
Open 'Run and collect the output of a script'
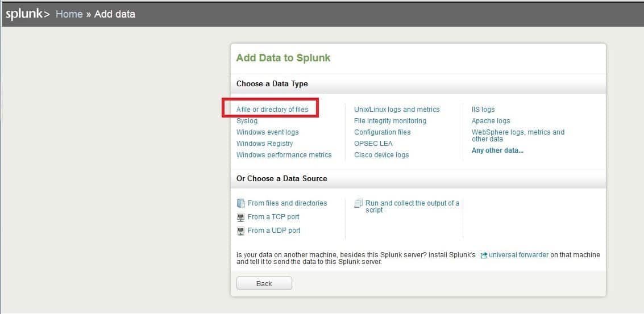(412, 207)
